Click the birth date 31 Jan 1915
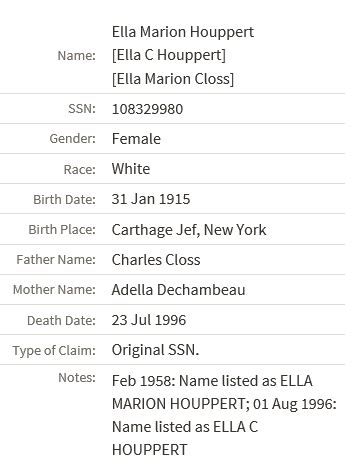The image size is (361, 475). [x=151, y=199]
